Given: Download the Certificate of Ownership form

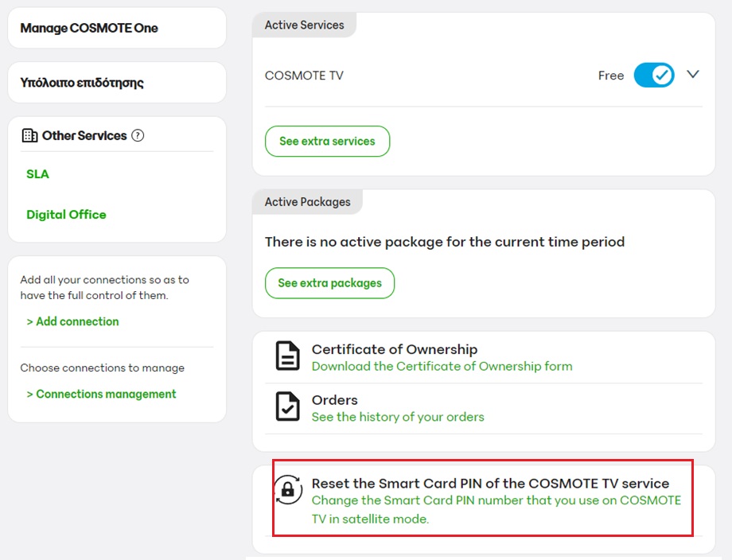Looking at the screenshot, I should [x=442, y=367].
